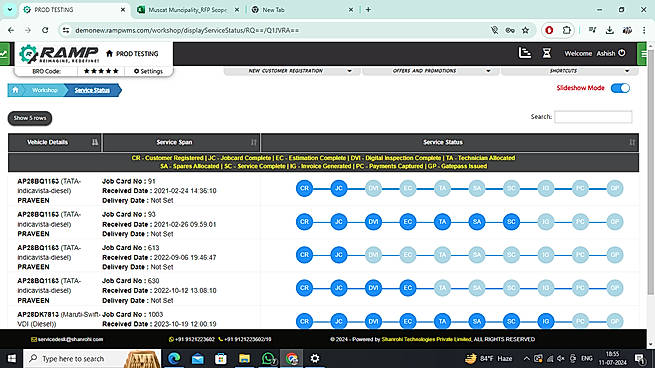
Task: Switch to the New Tab browser tab
Action: coord(302,10)
